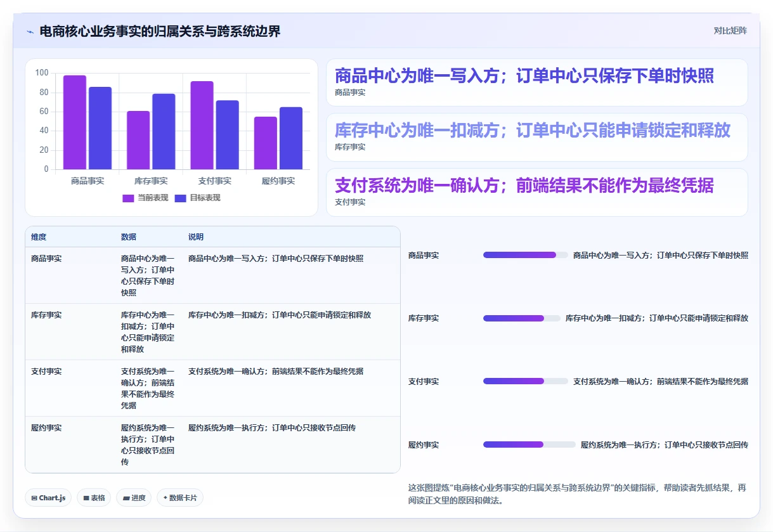Click the 数据 column header
This screenshot has width=773, height=532.
click(x=129, y=237)
